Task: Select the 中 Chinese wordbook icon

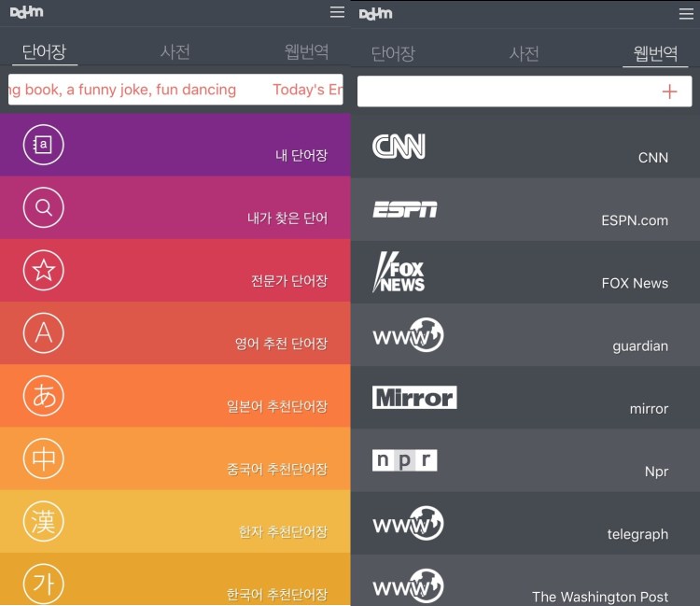Action: 44,459
